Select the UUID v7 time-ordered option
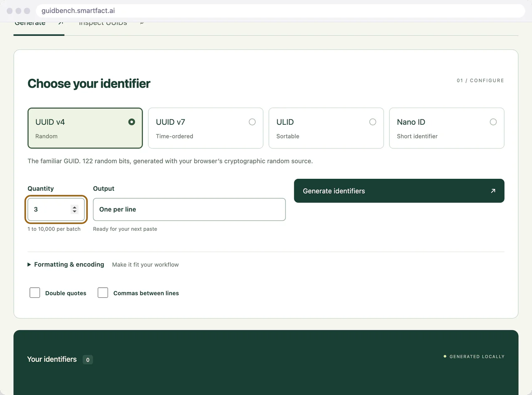This screenshot has width=532, height=395. [206, 128]
